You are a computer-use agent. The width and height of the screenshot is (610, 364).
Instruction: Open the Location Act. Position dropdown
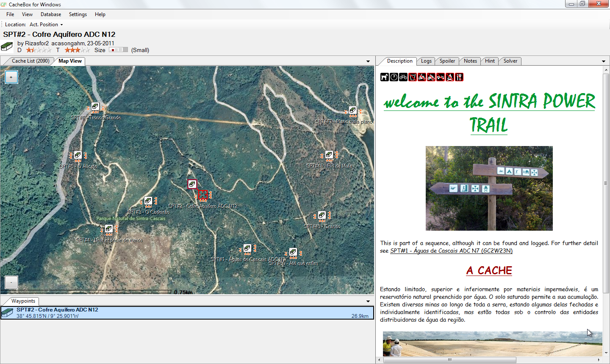pyautogui.click(x=46, y=25)
